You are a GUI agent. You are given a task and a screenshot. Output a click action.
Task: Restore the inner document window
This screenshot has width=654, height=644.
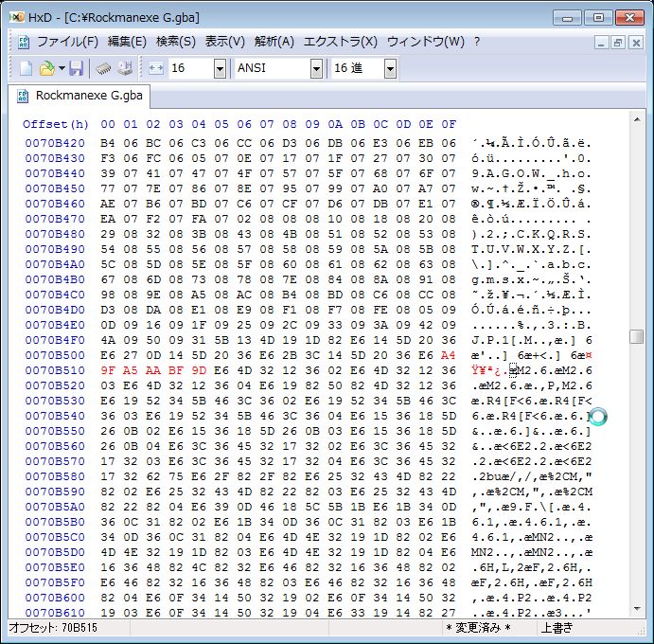618,43
